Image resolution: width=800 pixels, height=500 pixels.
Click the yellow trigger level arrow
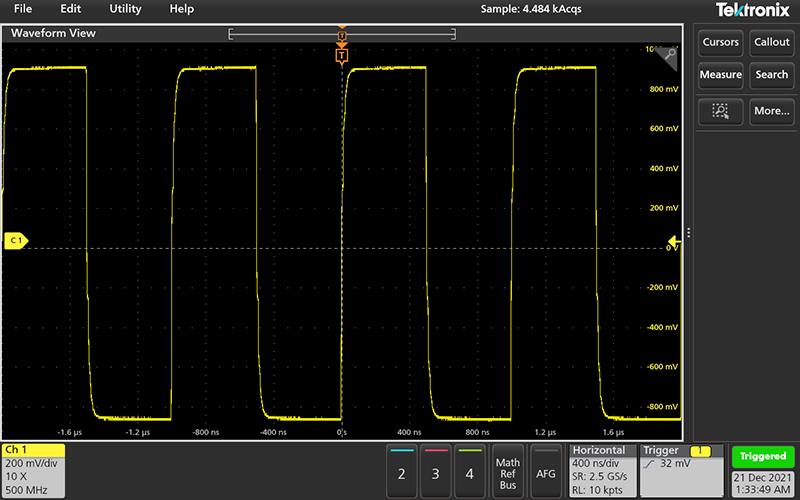(x=673, y=241)
